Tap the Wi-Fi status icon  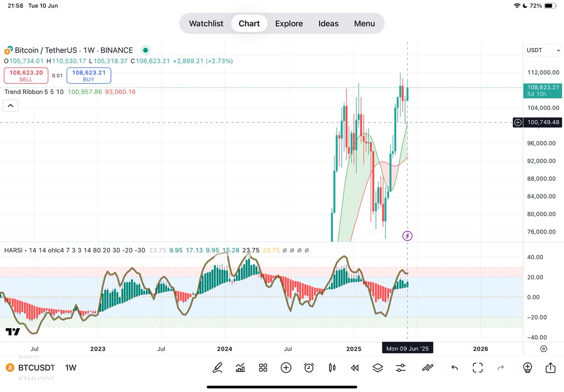(x=517, y=6)
